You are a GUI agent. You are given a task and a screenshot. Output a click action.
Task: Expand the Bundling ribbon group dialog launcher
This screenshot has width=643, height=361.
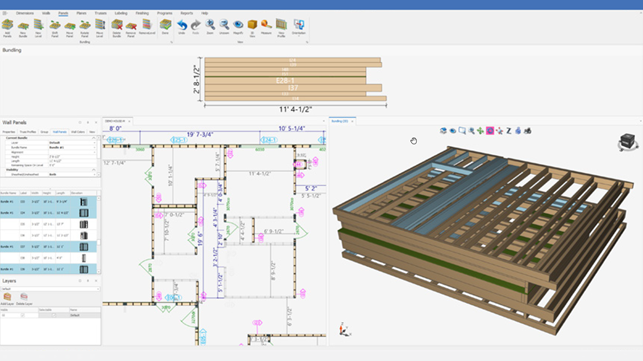coord(171,42)
